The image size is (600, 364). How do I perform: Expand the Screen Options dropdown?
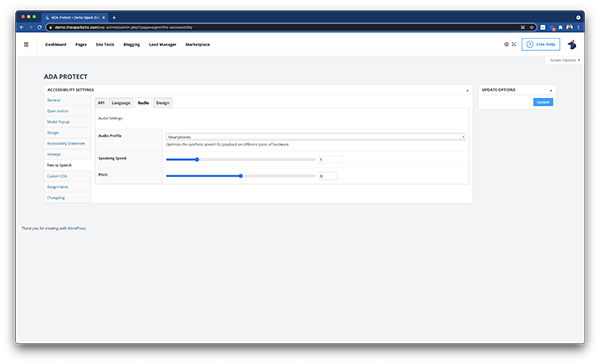coord(564,60)
